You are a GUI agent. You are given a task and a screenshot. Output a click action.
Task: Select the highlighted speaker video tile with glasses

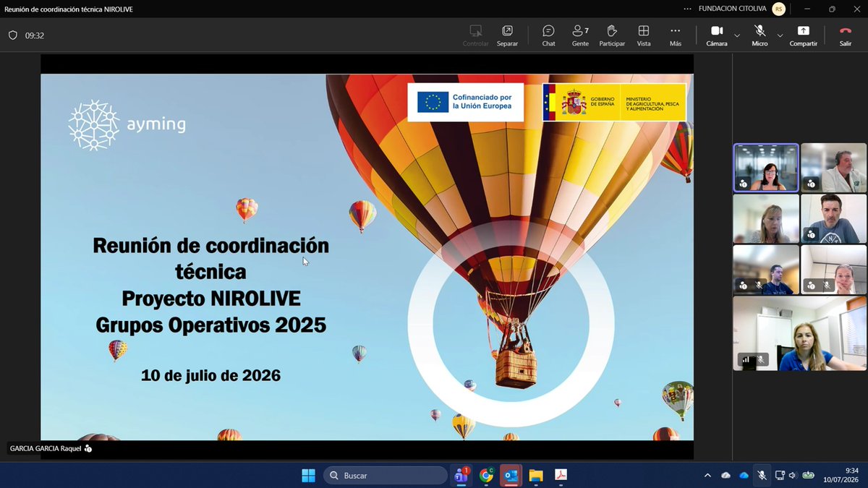point(766,168)
